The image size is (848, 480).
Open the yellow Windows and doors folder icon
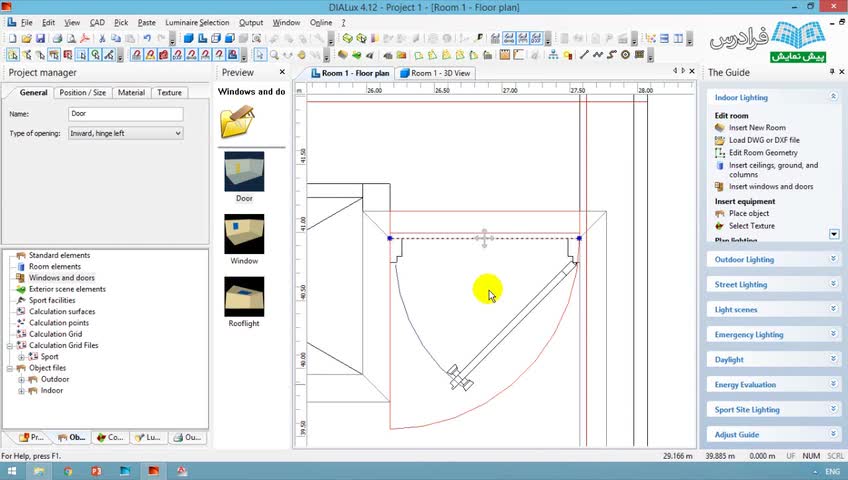click(237, 121)
